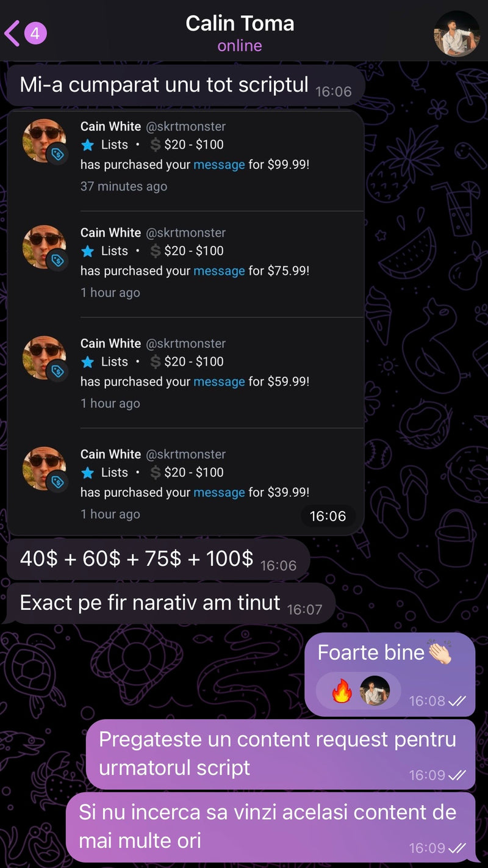The height and width of the screenshot is (868, 488).
Task: Tap price tag badge on fourth avatar
Action: [57, 482]
